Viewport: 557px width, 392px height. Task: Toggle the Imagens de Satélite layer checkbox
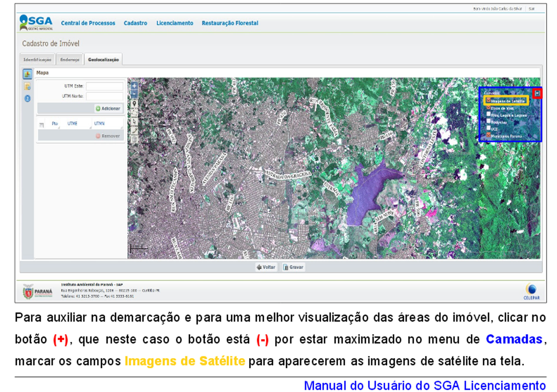click(x=488, y=100)
